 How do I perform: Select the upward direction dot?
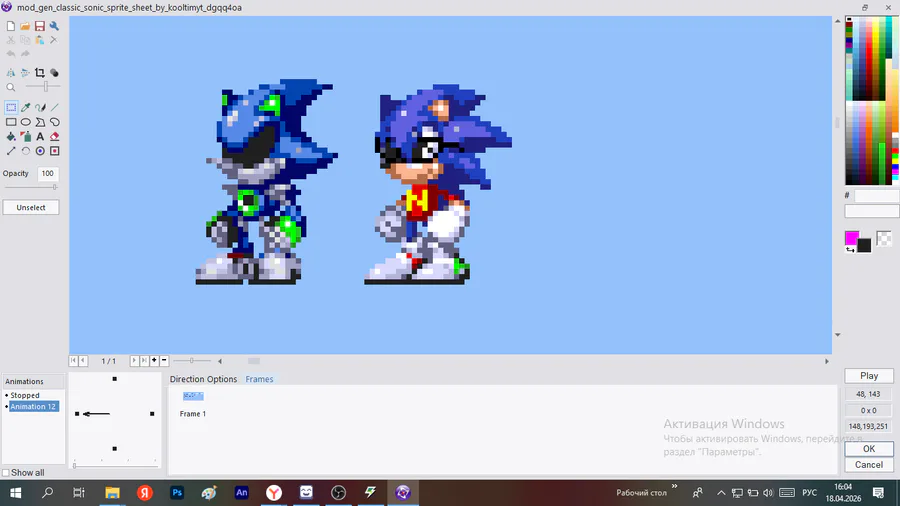(x=115, y=379)
